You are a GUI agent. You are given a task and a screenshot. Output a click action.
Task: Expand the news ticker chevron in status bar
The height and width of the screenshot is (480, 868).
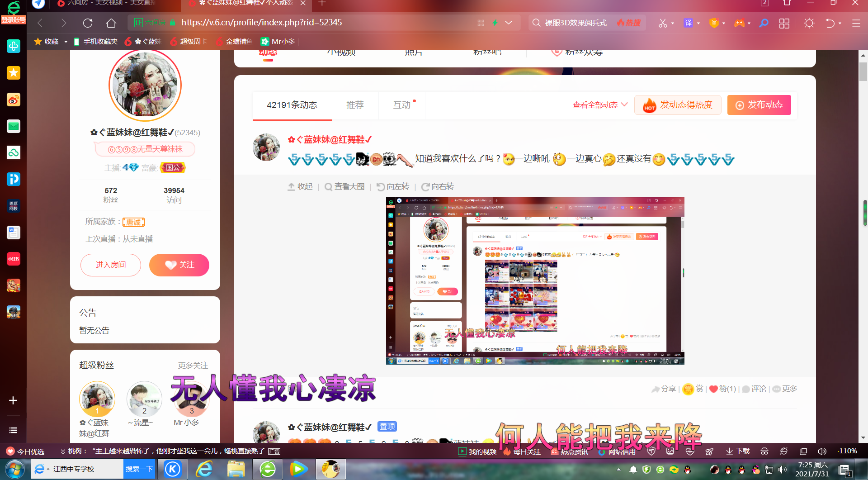click(x=63, y=451)
